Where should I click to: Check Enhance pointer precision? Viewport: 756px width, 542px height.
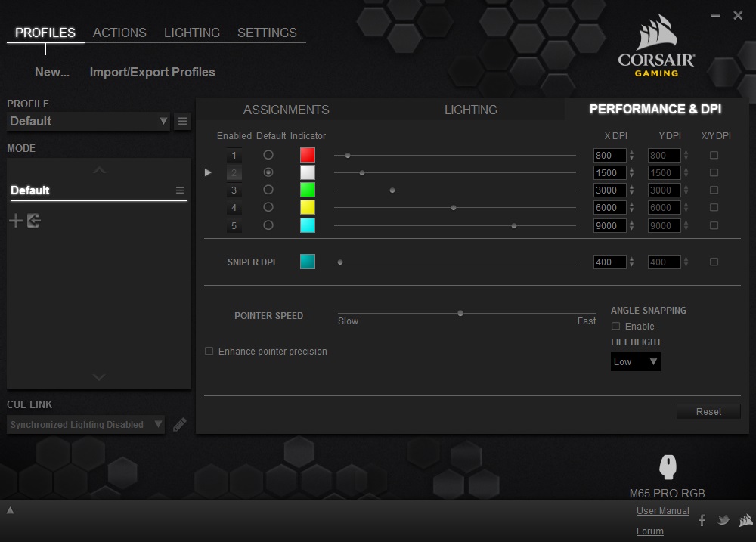point(209,351)
